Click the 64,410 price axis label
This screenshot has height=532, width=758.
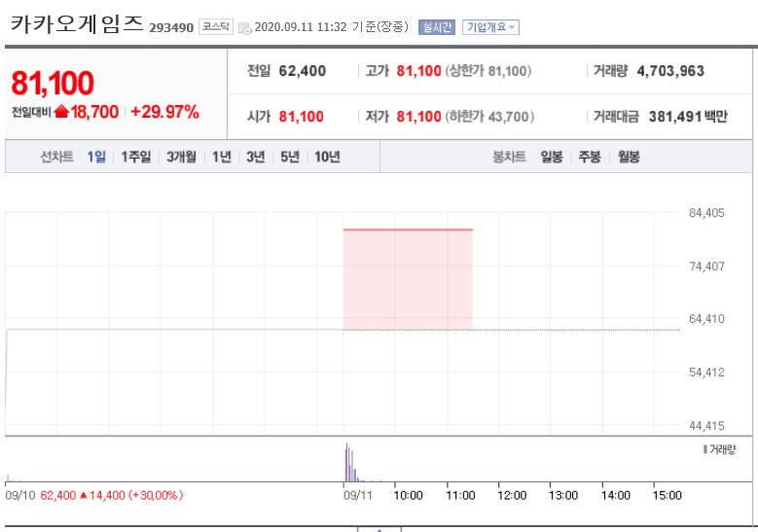706,319
